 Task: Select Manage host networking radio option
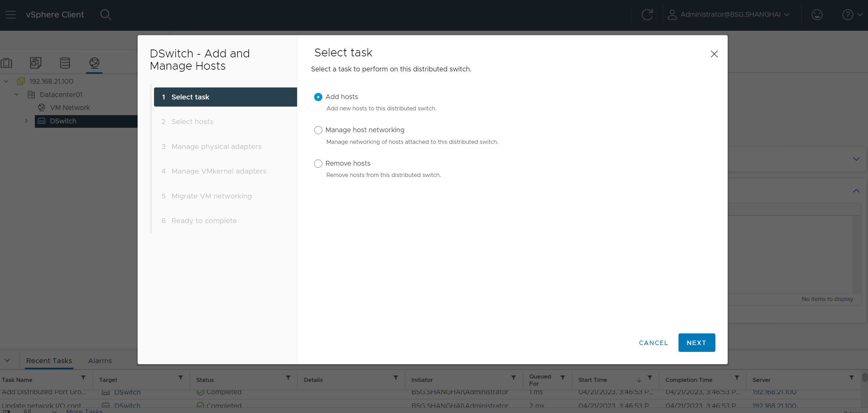[318, 130]
